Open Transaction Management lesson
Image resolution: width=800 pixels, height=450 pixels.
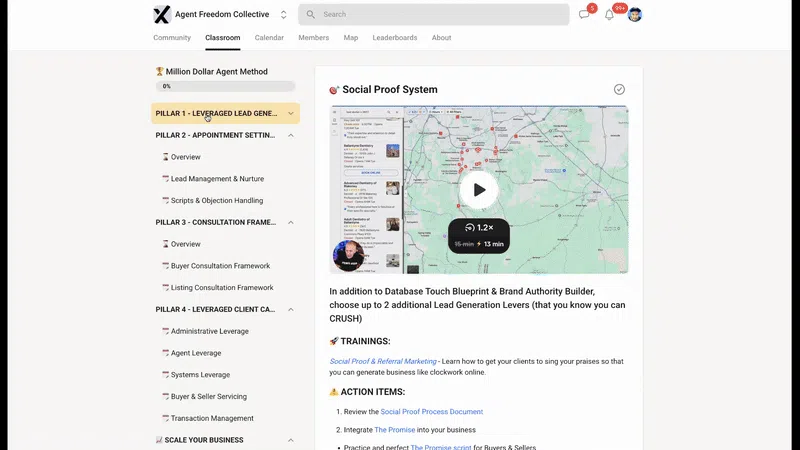coord(212,418)
